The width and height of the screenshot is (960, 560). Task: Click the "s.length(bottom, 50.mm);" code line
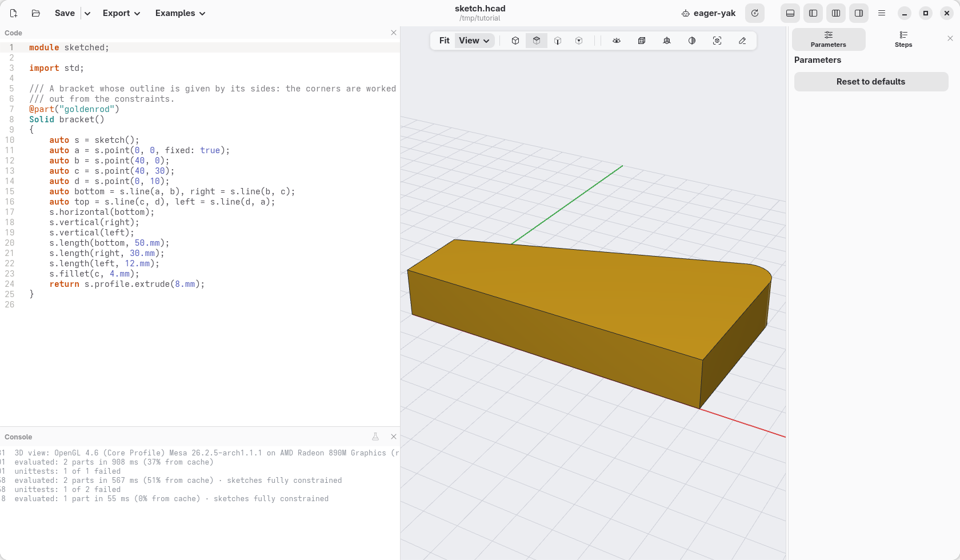pos(109,243)
